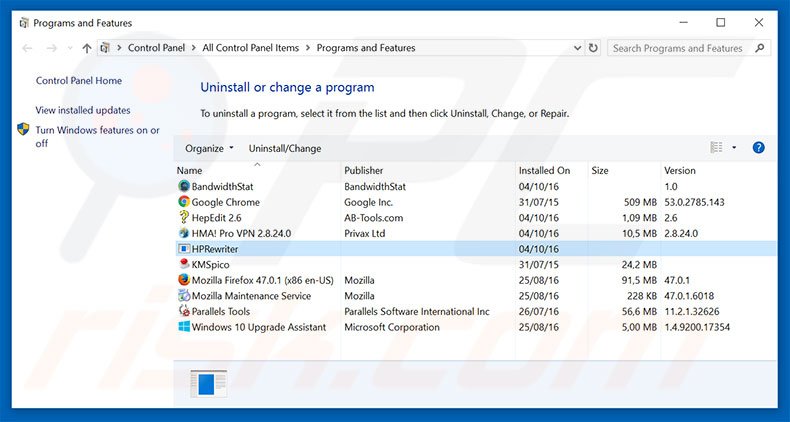Refresh the Programs and Features list
The image size is (790, 422).
(x=593, y=48)
